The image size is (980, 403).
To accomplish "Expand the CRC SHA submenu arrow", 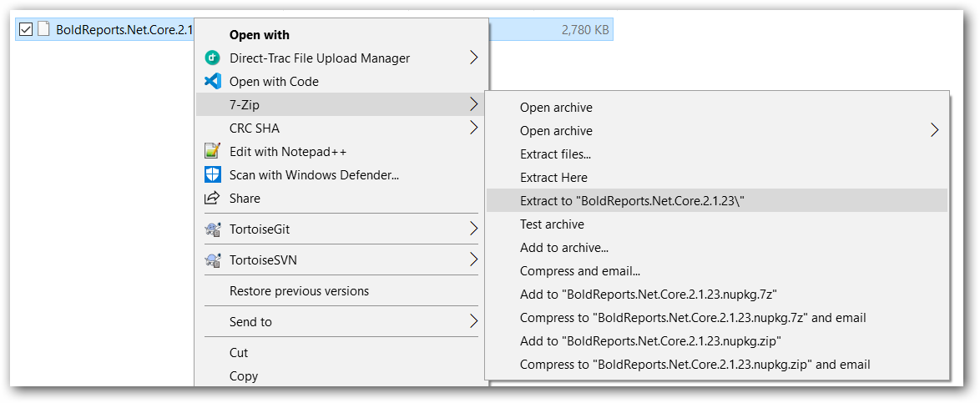I will (x=474, y=128).
